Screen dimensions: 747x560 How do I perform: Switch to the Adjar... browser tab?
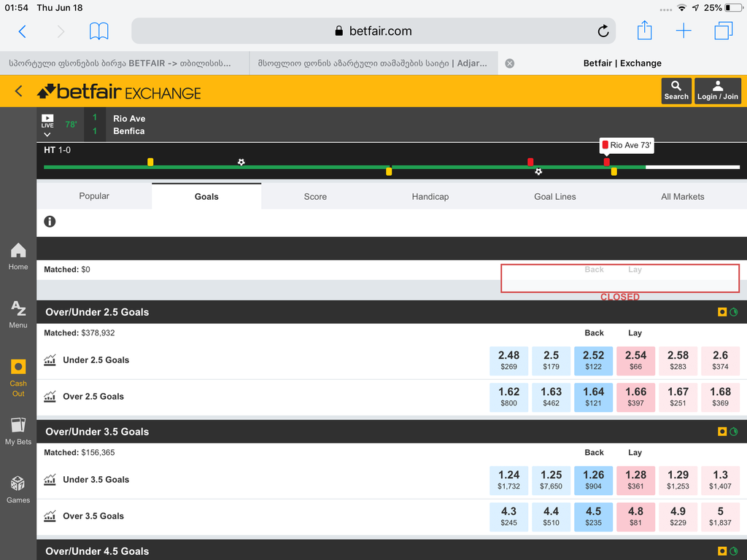pos(373,63)
